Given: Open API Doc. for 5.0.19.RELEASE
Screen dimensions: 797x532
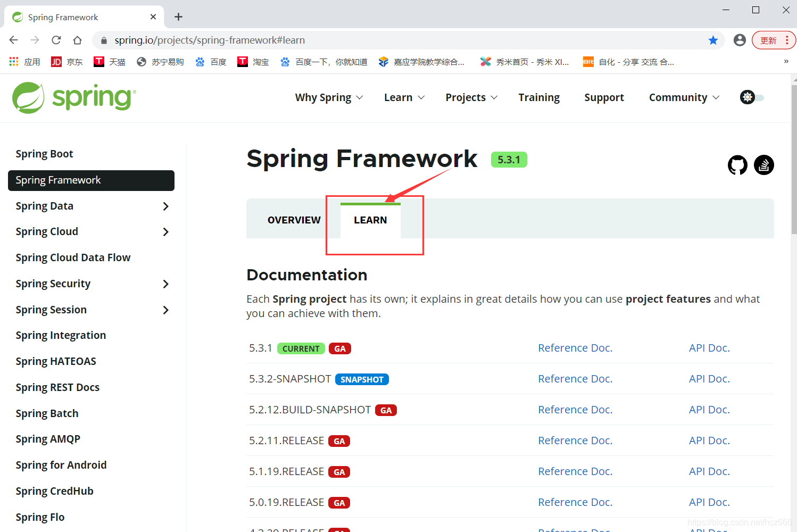Looking at the screenshot, I should pyautogui.click(x=709, y=502).
